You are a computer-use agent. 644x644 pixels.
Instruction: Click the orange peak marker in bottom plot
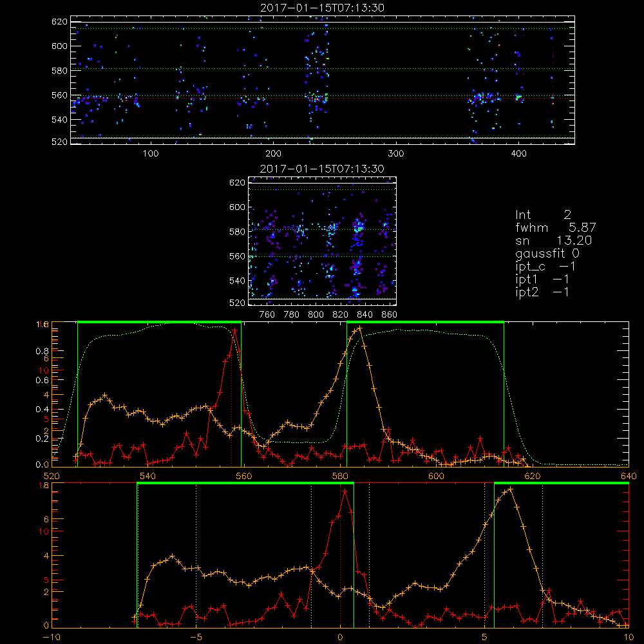tap(510, 489)
